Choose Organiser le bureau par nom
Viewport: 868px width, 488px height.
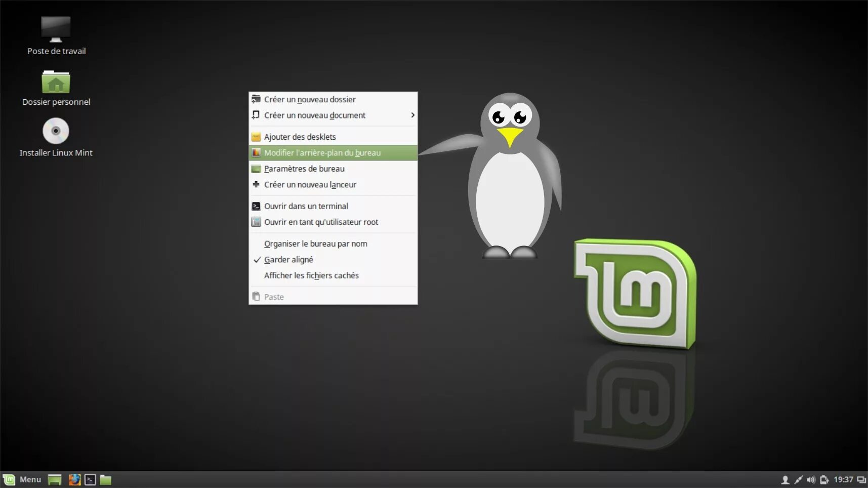[333, 243]
